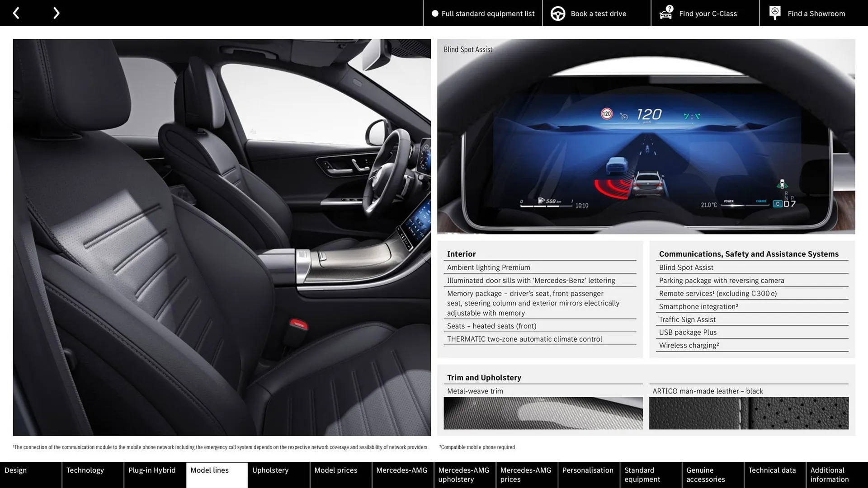This screenshot has width=868, height=488.
Task: Click the steering wheel Book a test drive icon
Action: click(x=557, y=13)
